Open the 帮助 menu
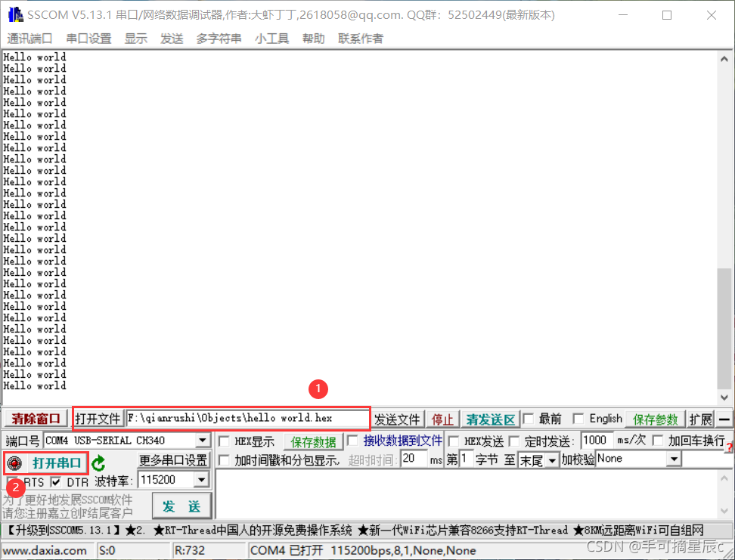735x560 pixels. (314, 39)
